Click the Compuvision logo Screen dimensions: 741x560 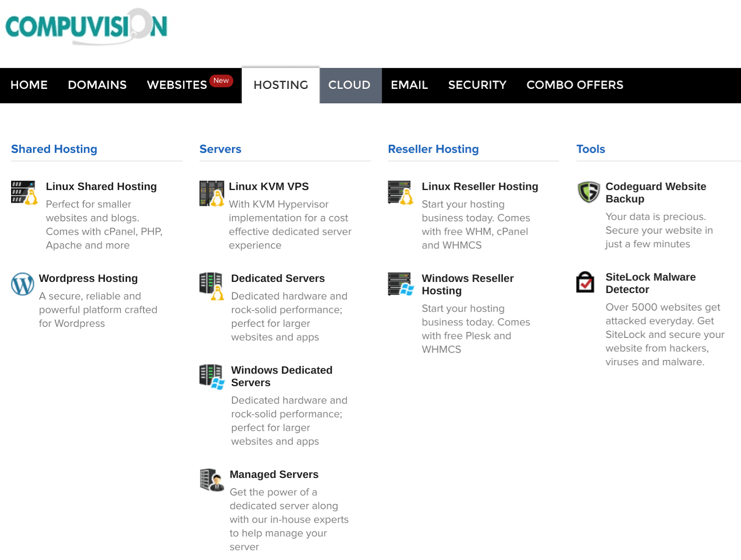[x=87, y=27]
